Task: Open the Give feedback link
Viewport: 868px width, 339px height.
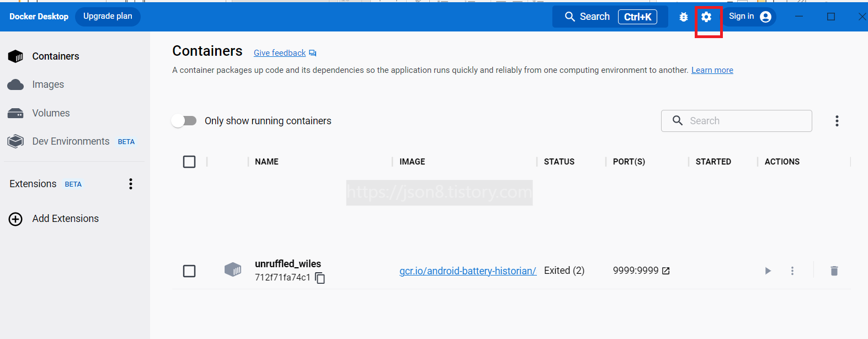Action: [x=280, y=53]
